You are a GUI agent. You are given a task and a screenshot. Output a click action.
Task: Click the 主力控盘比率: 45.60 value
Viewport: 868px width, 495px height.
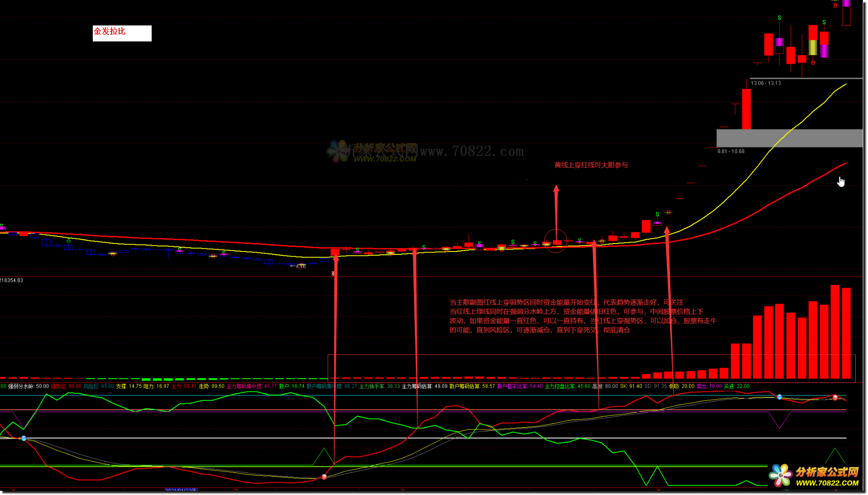coord(568,386)
